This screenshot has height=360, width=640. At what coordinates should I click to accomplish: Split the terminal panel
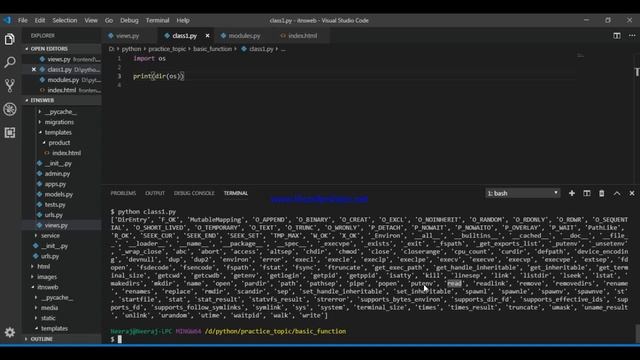587,193
